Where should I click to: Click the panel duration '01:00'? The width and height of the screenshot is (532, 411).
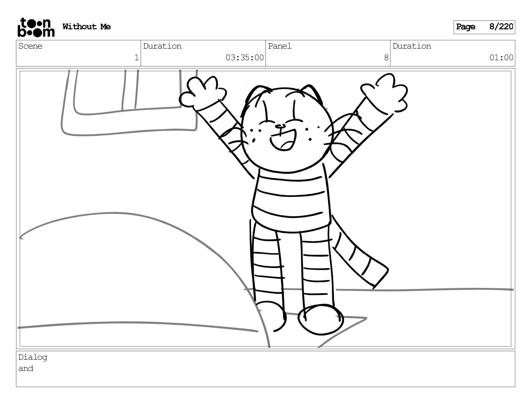click(501, 58)
